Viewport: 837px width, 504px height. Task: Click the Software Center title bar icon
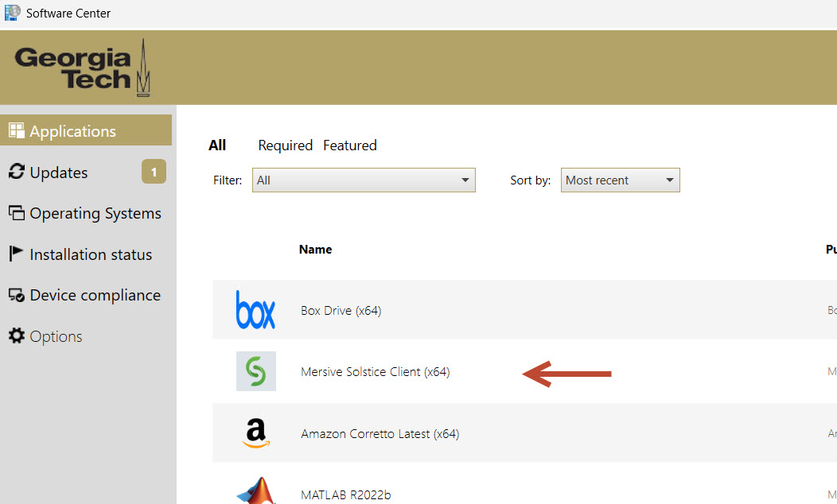coord(12,12)
